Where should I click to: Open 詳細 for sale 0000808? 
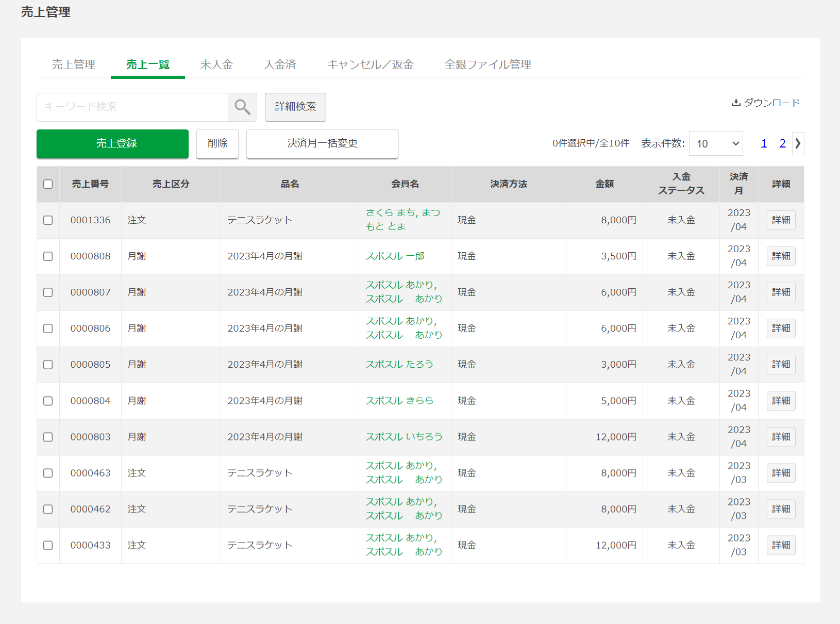coord(781,256)
